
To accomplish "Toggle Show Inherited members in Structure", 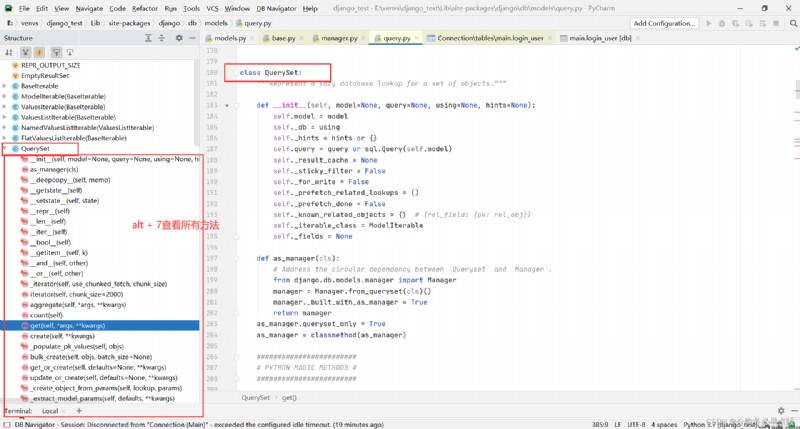I will tap(25, 52).
